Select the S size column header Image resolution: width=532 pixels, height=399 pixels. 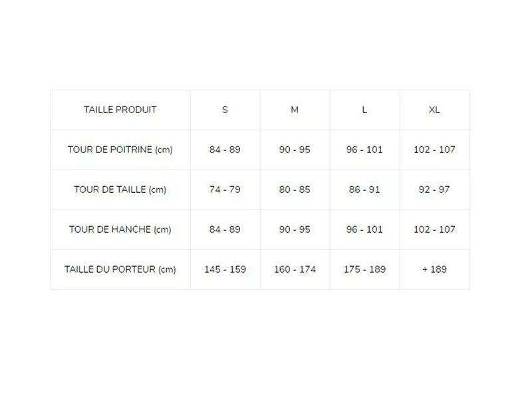[x=225, y=110]
